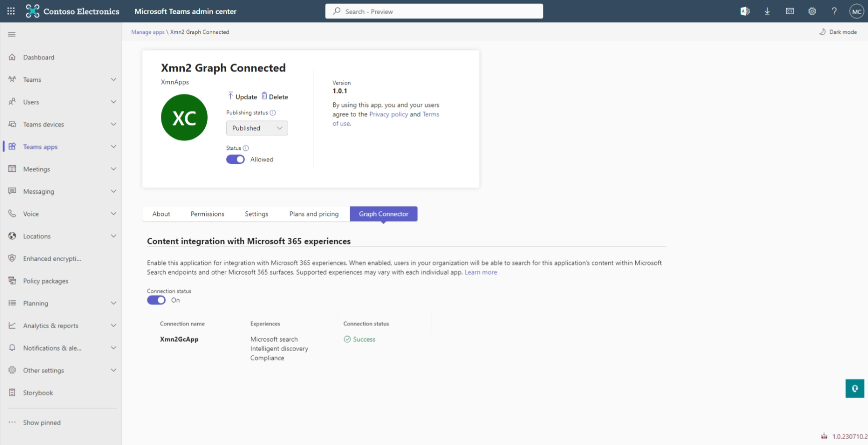The height and width of the screenshot is (445, 868).
Task: Click the Voice phone icon
Action: tap(12, 214)
